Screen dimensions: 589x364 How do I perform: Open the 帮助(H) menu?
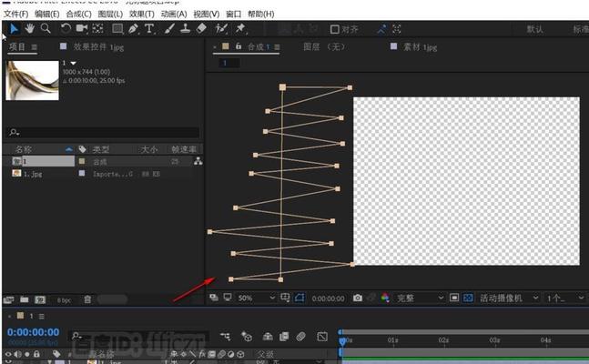(x=261, y=15)
